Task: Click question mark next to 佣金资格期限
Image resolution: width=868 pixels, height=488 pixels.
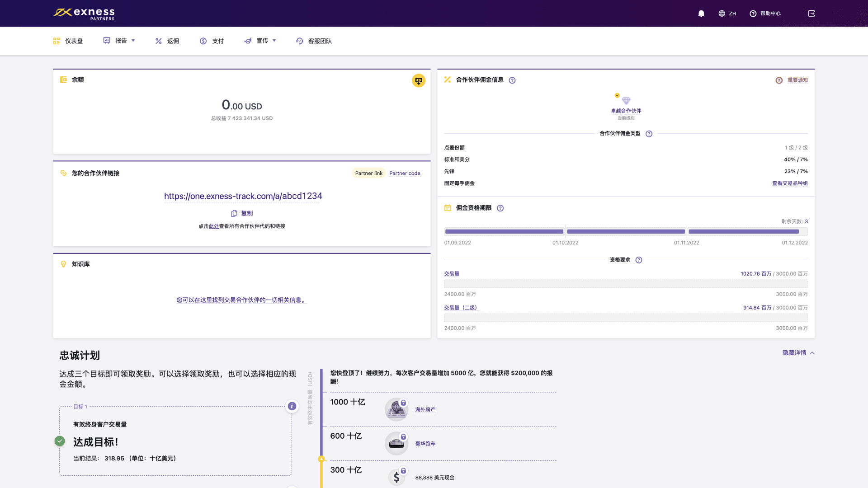Action: 500,208
